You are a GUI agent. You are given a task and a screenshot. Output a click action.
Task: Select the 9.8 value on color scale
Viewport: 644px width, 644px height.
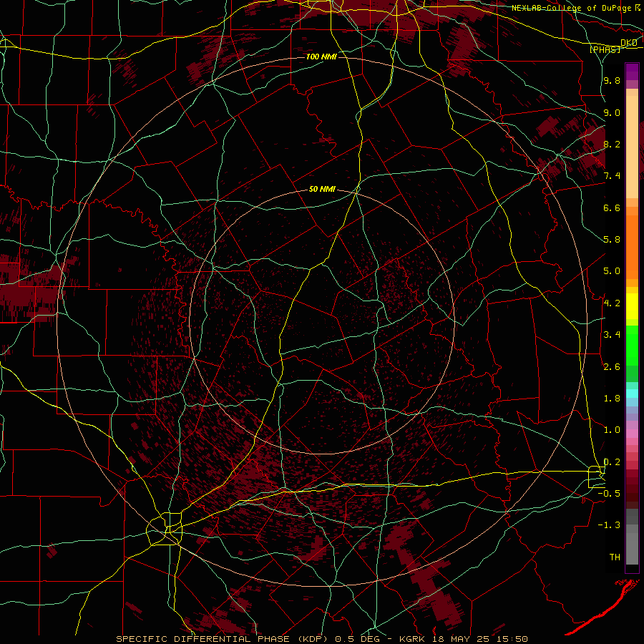click(x=612, y=80)
